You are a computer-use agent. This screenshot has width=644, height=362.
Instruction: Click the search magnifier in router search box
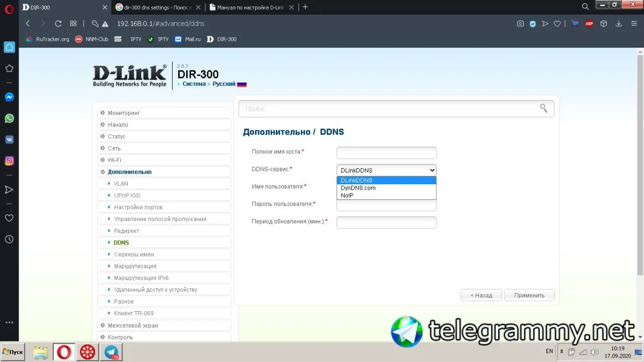pos(543,108)
